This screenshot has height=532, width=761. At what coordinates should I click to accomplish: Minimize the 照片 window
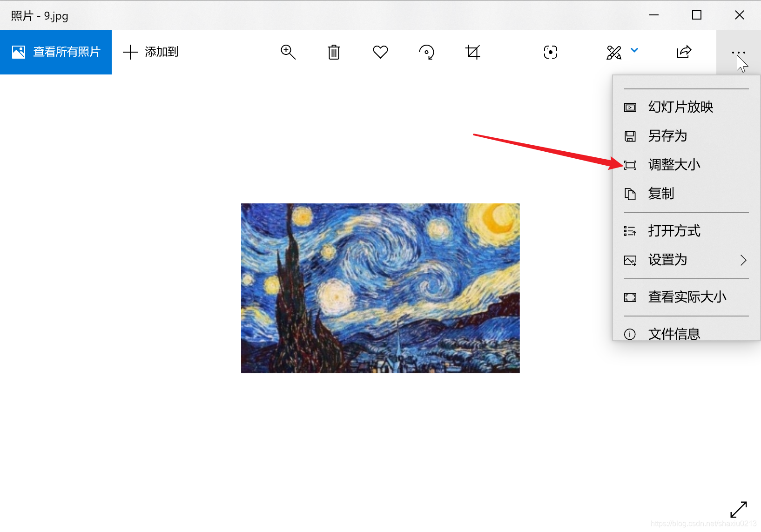pyautogui.click(x=654, y=15)
